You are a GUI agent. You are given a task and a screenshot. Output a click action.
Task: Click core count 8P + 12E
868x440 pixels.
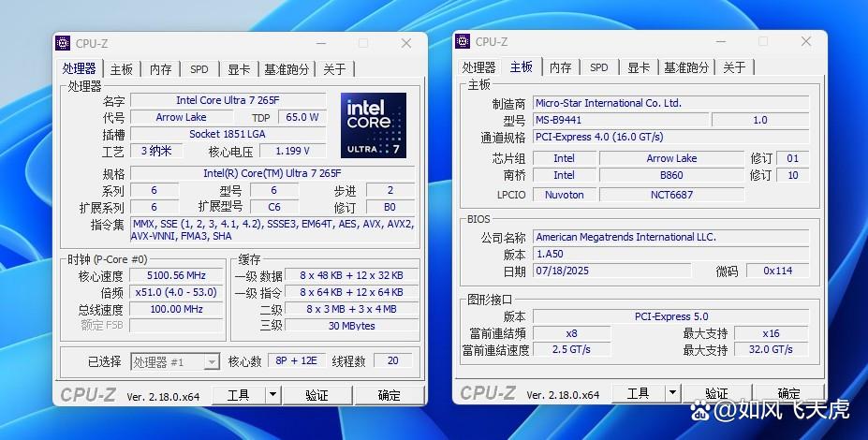(297, 360)
